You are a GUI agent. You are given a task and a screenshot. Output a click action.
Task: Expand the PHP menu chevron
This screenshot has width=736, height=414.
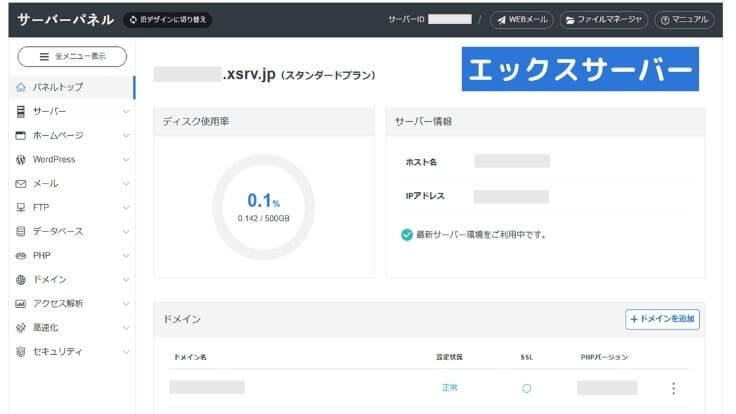point(126,256)
